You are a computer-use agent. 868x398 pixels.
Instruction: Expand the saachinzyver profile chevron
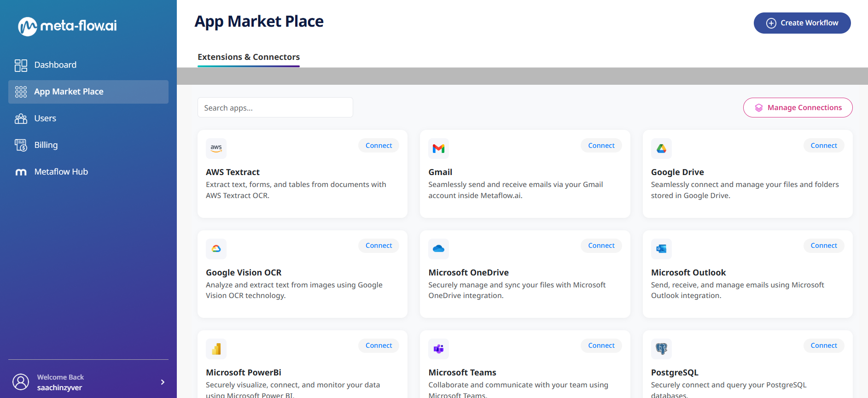coord(163,382)
